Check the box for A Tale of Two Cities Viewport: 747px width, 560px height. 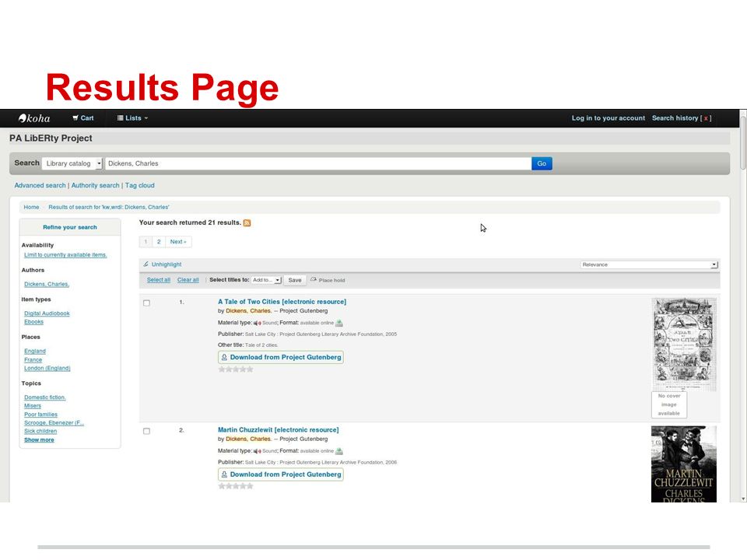point(147,303)
